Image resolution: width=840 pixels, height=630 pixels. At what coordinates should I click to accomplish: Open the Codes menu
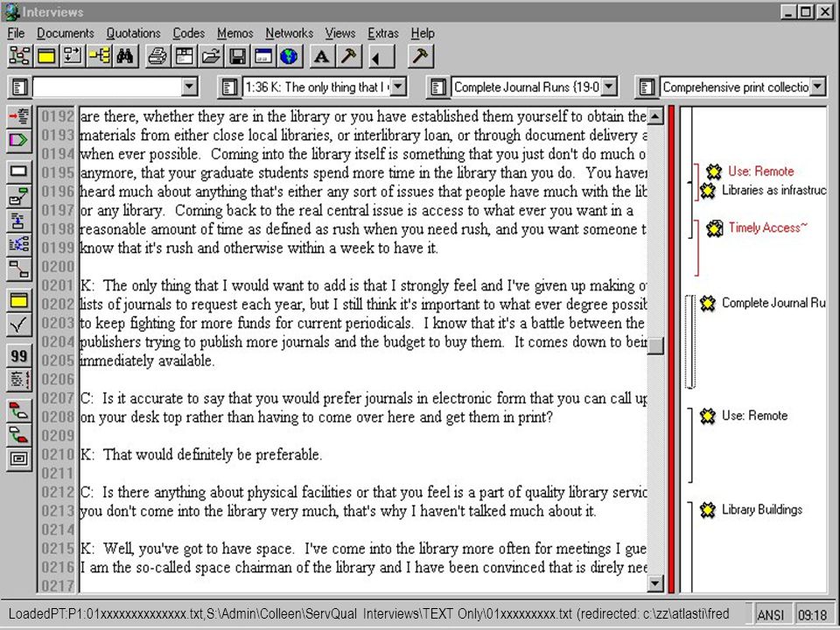[189, 33]
